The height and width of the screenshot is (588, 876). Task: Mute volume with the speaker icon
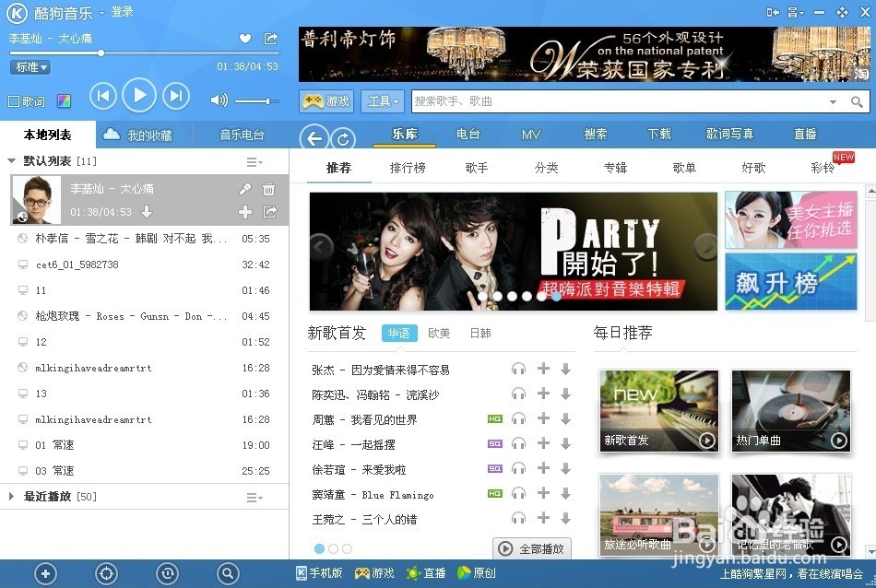pos(219,100)
